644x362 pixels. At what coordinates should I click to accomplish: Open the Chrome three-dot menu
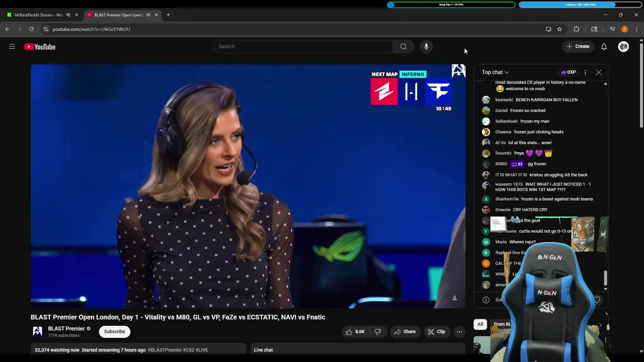(636, 29)
